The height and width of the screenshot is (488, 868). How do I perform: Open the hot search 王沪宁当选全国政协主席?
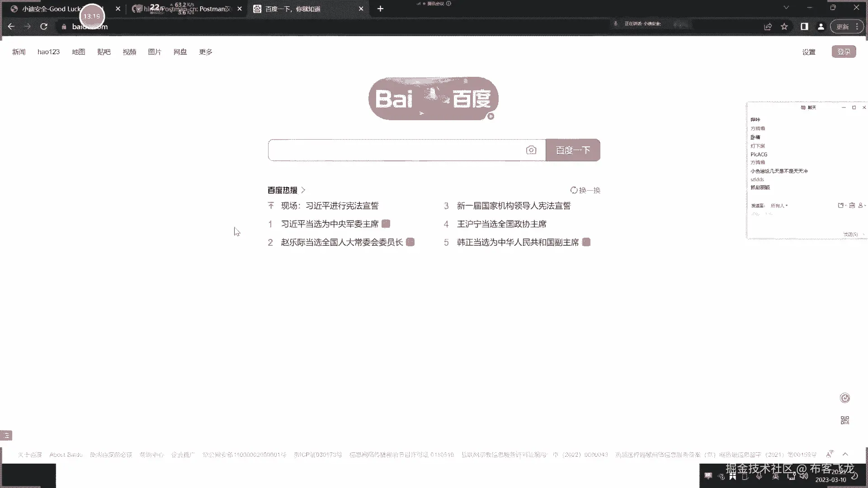(x=501, y=224)
